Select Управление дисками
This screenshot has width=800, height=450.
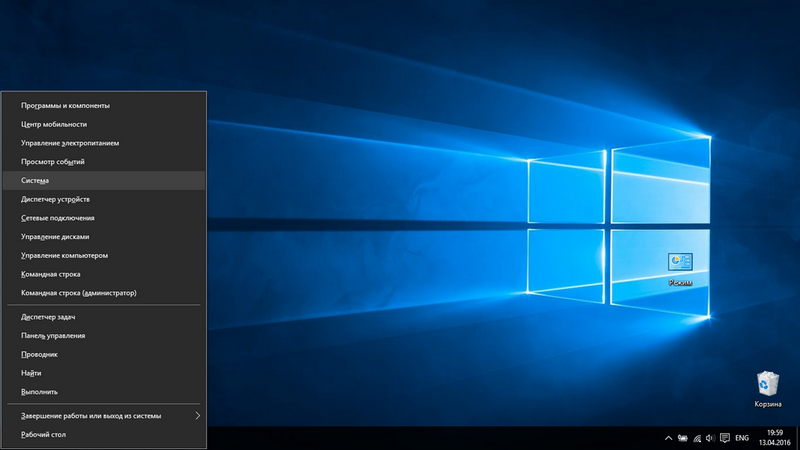pyautogui.click(x=104, y=237)
